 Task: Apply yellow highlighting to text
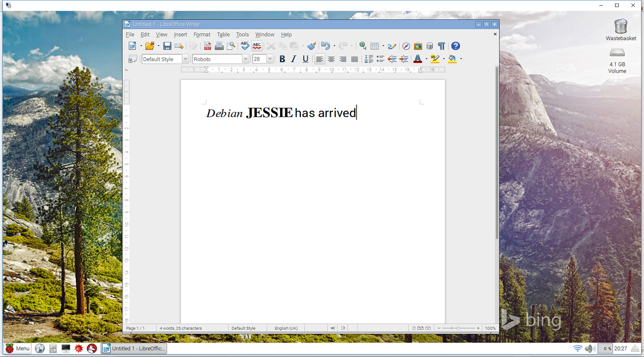[435, 59]
